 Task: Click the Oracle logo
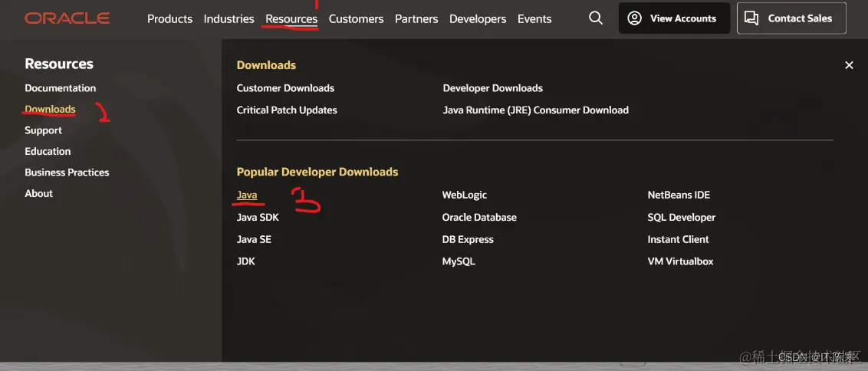(67, 18)
